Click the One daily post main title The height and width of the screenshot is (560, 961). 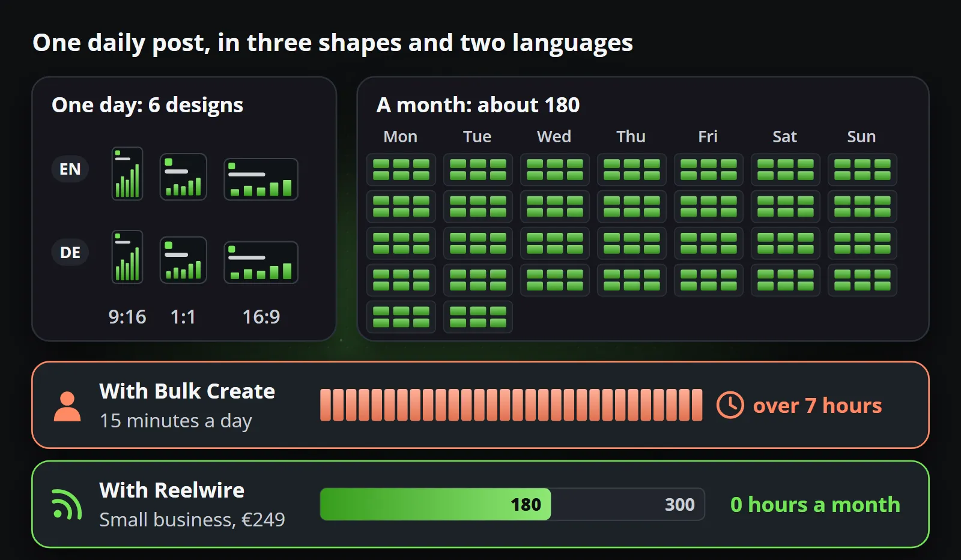pos(333,43)
